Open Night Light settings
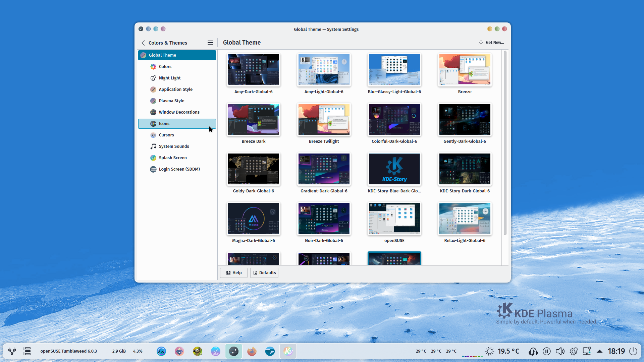Screen dimensions: 644x362 (177, 78)
